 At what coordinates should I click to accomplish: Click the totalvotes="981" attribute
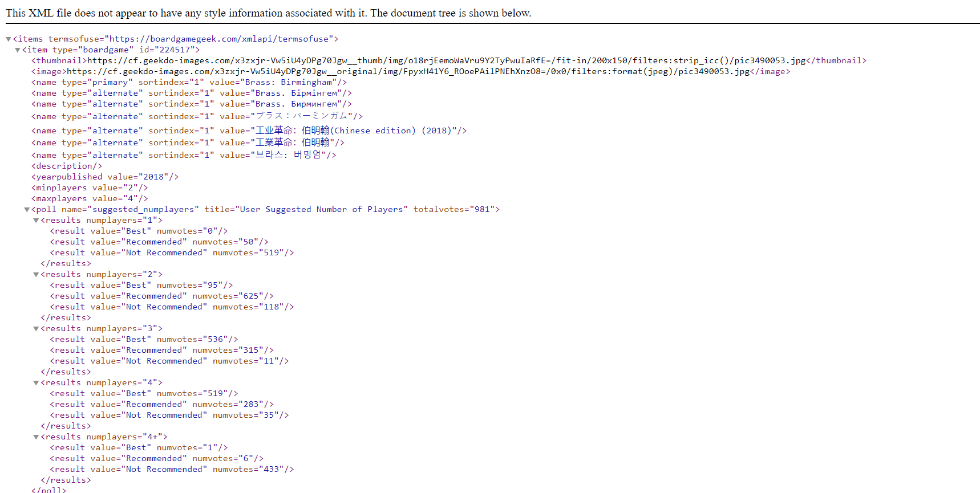(456, 209)
